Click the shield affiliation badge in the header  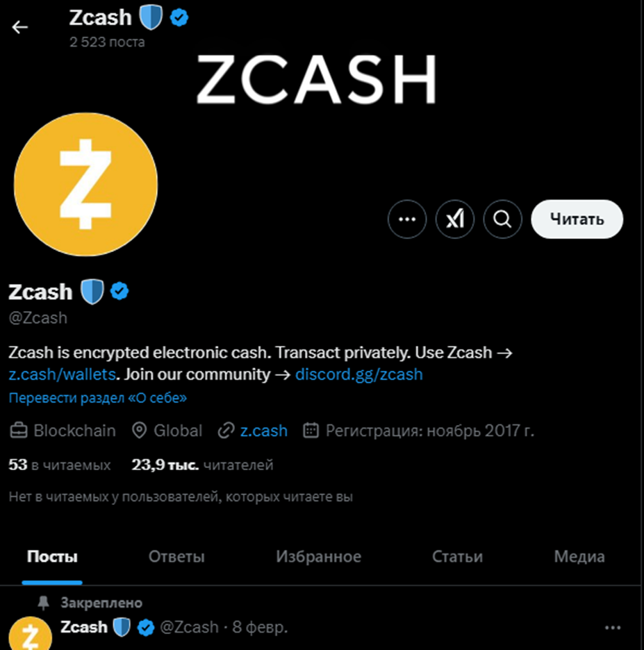pyautogui.click(x=151, y=19)
